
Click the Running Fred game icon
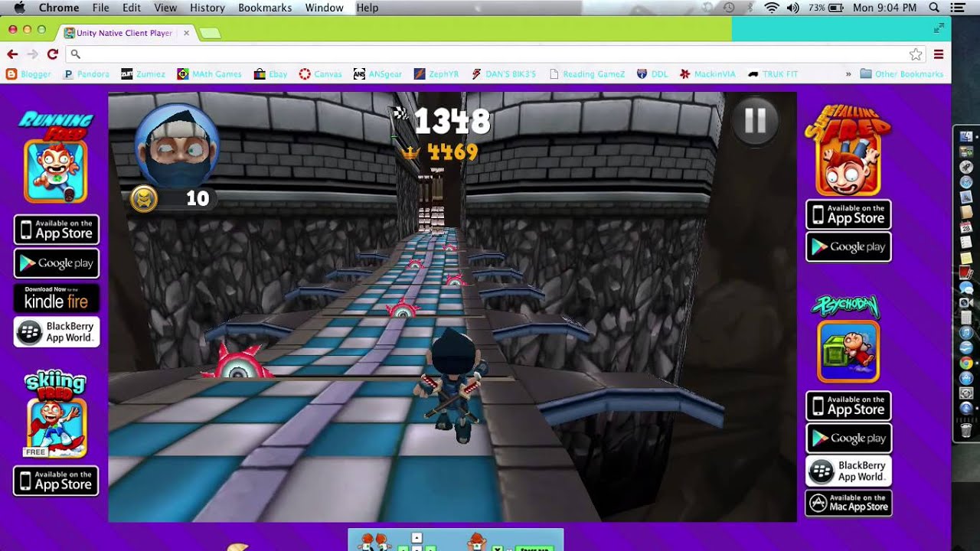click(x=55, y=171)
